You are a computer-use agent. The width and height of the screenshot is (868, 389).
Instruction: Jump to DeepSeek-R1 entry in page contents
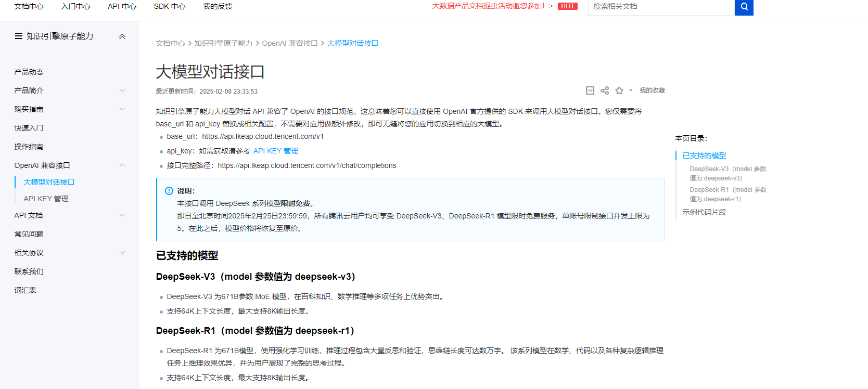click(728, 194)
